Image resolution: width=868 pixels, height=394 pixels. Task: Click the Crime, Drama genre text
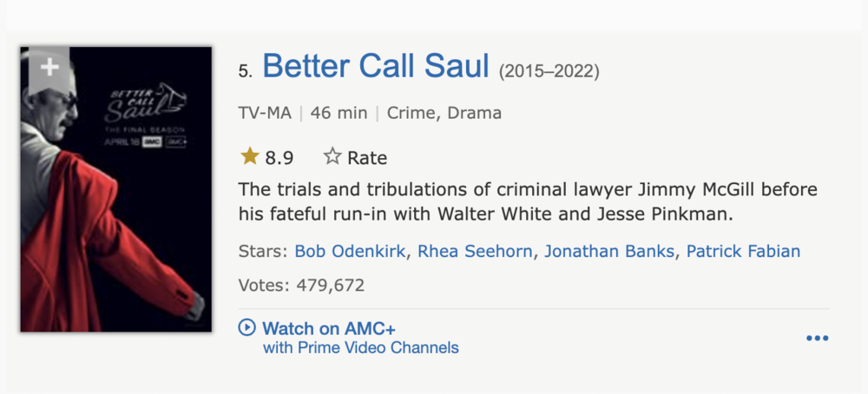[x=444, y=113]
